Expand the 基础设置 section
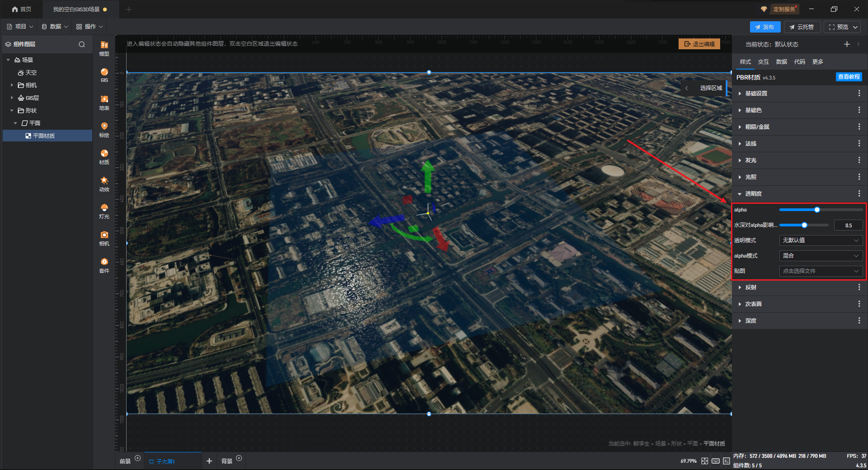Image resolution: width=868 pixels, height=470 pixels. click(x=740, y=94)
